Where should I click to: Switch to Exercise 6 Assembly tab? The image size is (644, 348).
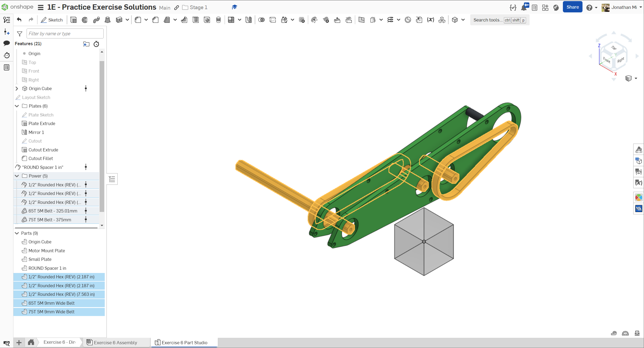115,342
